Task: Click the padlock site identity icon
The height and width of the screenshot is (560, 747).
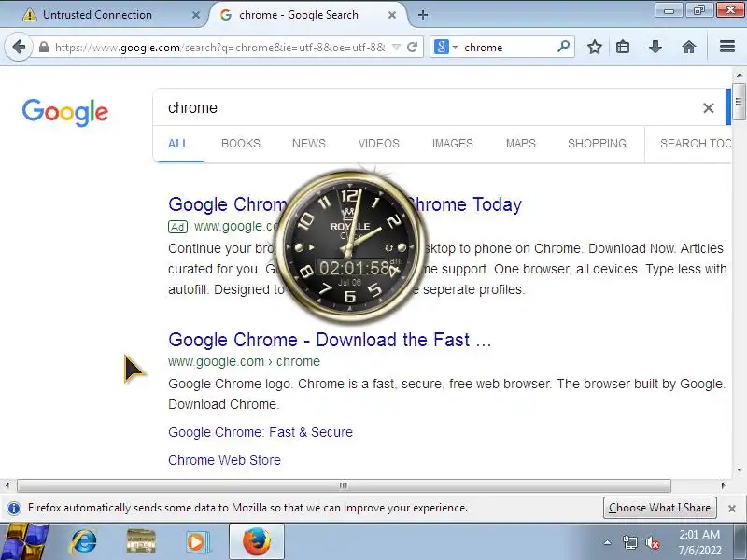Action: coord(44,48)
